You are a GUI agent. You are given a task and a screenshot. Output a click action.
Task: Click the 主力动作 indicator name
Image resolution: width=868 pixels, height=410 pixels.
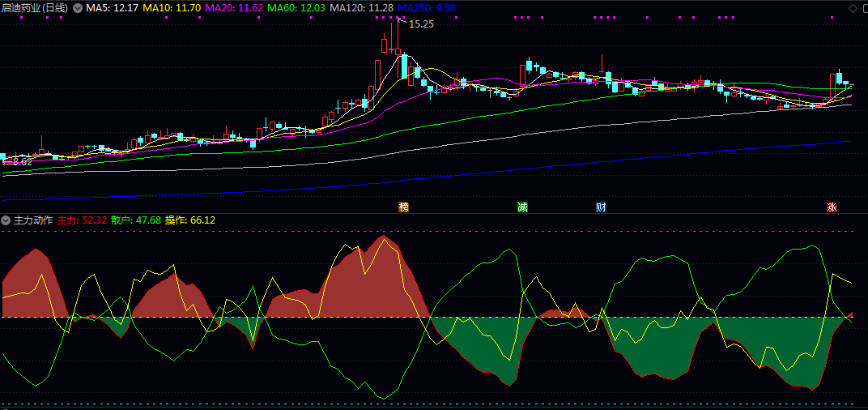tap(33, 220)
